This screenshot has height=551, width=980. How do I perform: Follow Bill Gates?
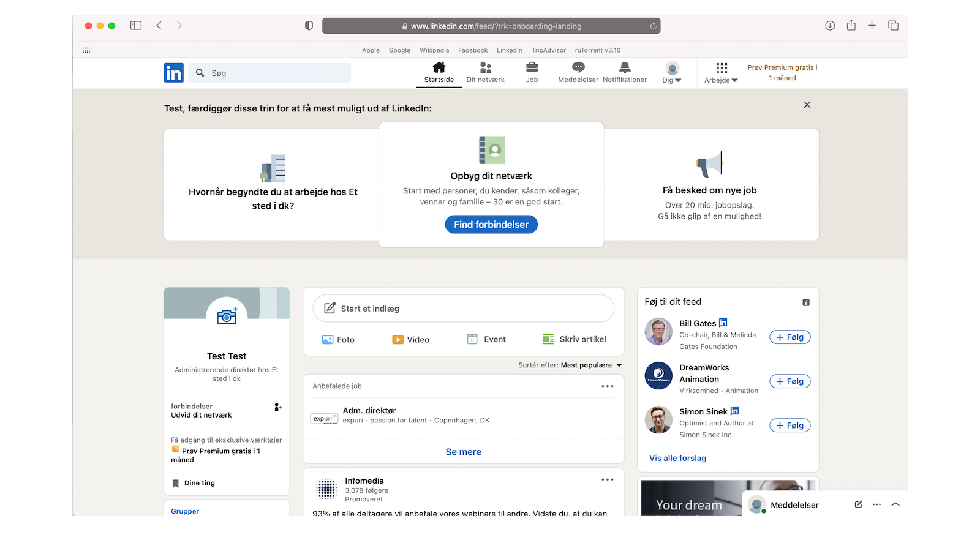(790, 337)
